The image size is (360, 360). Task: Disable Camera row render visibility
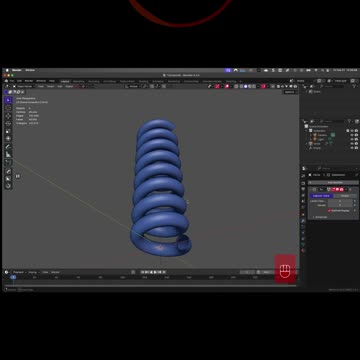pyautogui.click(x=356, y=135)
